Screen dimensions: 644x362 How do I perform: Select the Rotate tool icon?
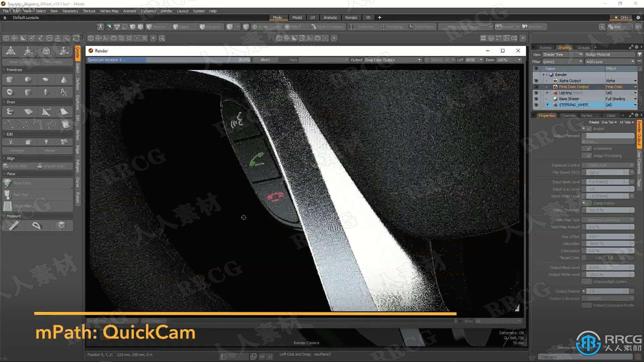pyautogui.click(x=46, y=50)
